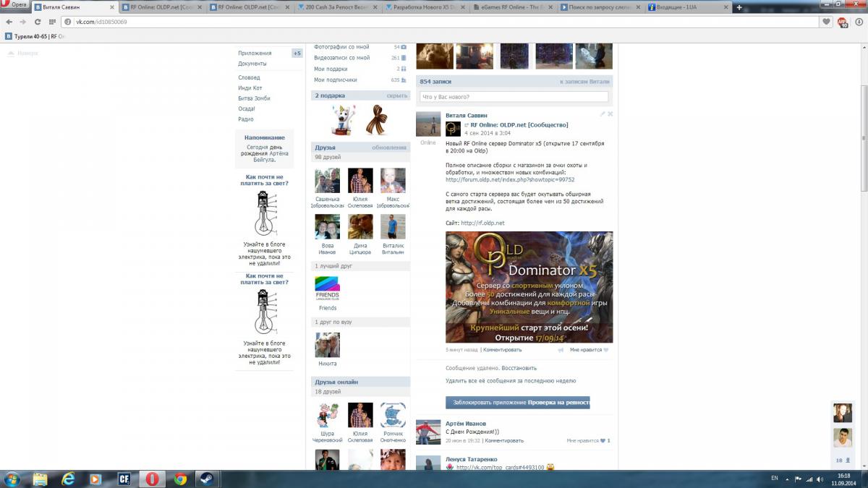The image size is (868, 488).
Task: Open Приложения in left menu
Action: pos(255,53)
